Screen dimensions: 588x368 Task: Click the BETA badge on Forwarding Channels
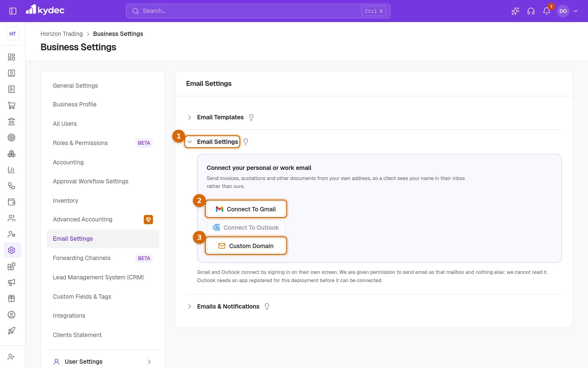pyautogui.click(x=144, y=258)
